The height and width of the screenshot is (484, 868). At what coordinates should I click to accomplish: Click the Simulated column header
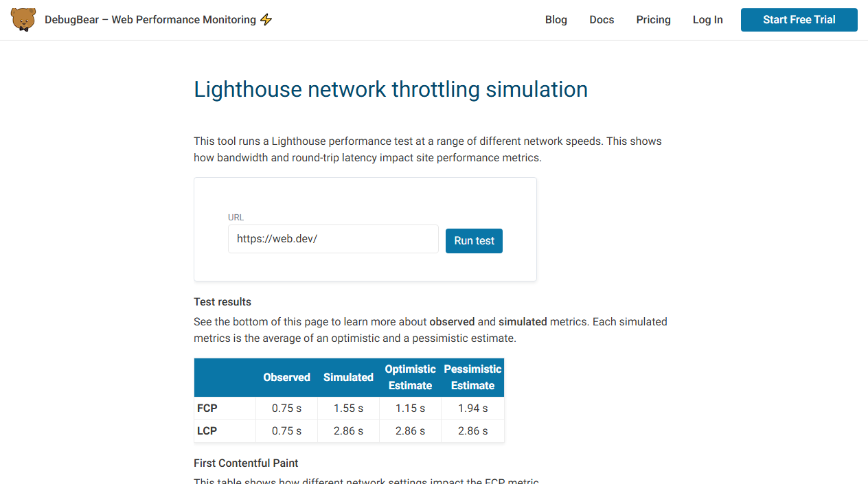(348, 377)
